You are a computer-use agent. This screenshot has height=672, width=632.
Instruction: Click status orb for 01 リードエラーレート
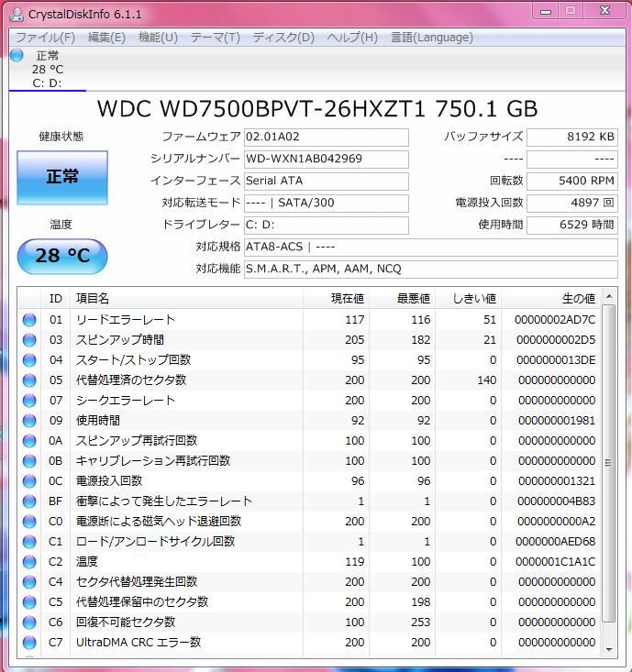(29, 320)
